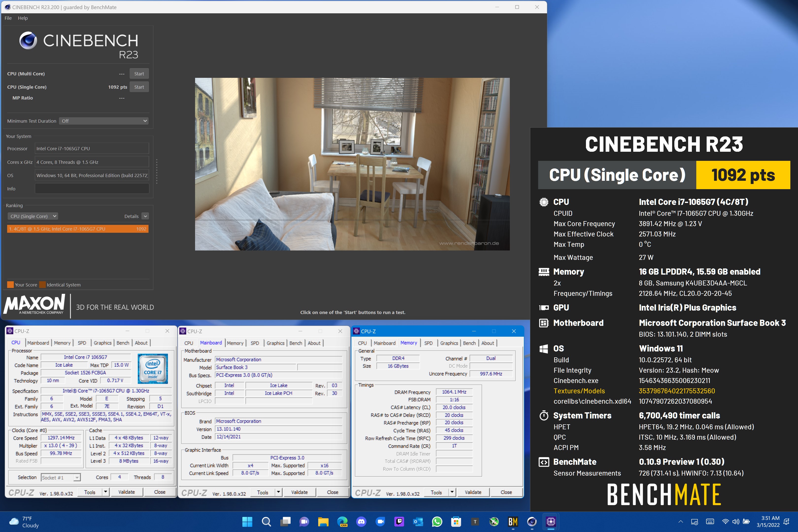Select the orange ranking result row 1092
798x532 pixels.
(x=78, y=229)
